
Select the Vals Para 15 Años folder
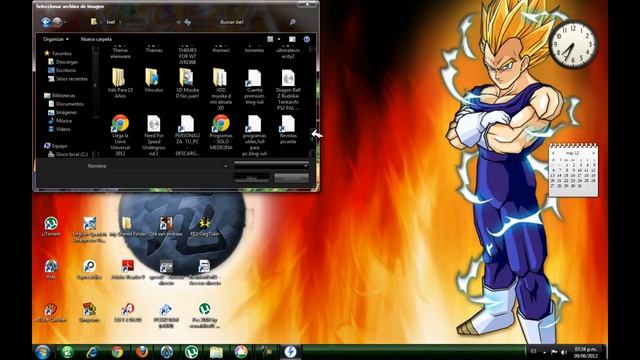120,83
